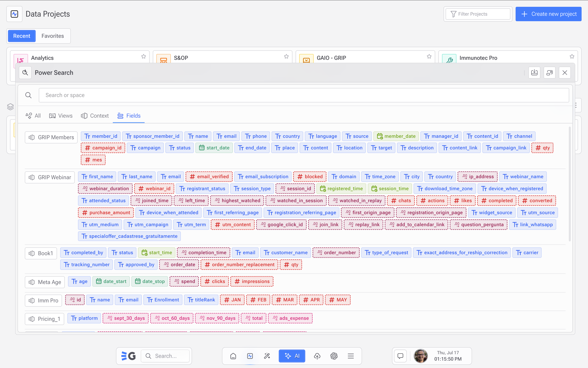Star the S&OP project

click(286, 56)
